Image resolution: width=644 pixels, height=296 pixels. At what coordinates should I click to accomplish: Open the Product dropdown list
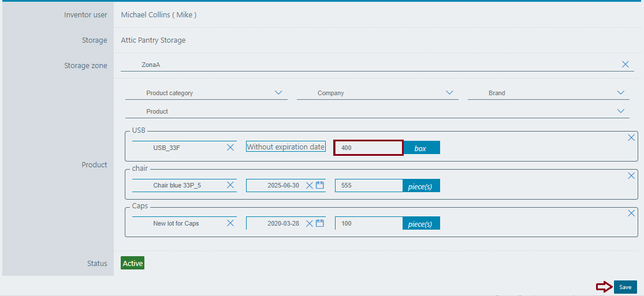click(x=621, y=111)
